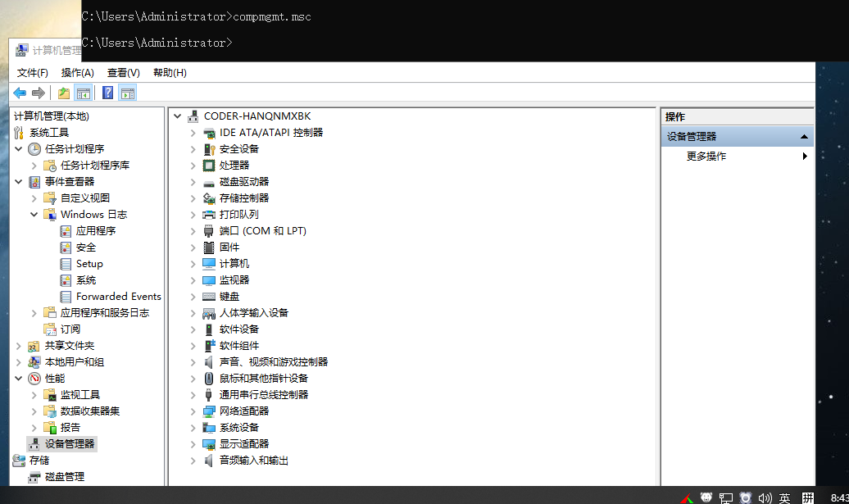
Task: Click the 存储控制器 icon
Action: coord(209,198)
